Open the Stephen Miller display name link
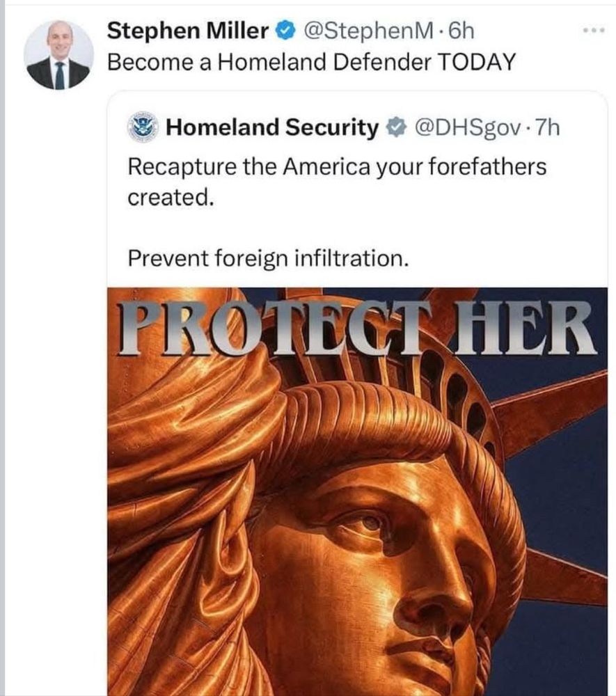The height and width of the screenshot is (696, 616). (x=188, y=31)
